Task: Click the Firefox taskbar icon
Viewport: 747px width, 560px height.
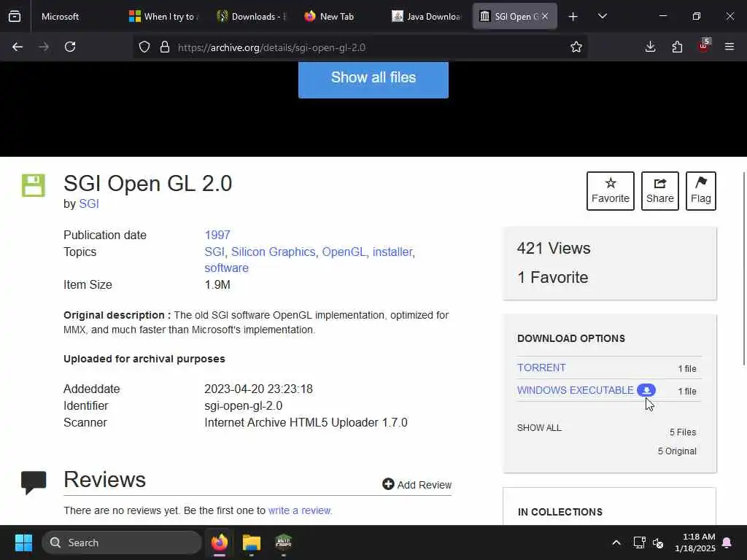Action: coord(220,542)
